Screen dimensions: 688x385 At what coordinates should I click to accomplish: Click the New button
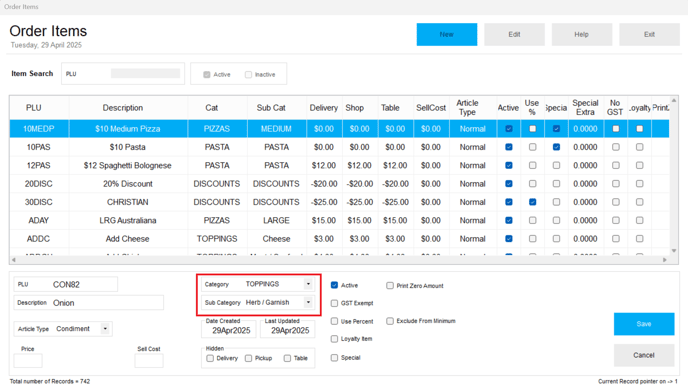click(x=447, y=34)
